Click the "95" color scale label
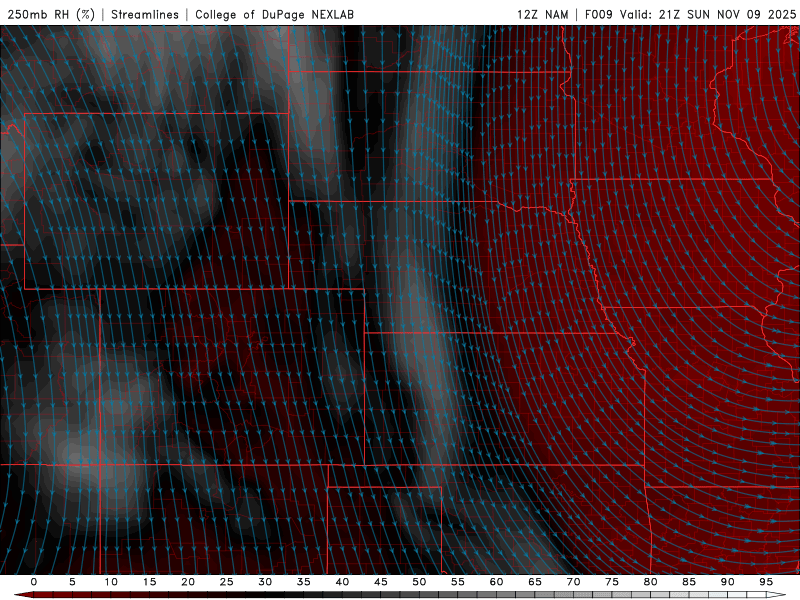The width and height of the screenshot is (800, 600). pos(766,582)
